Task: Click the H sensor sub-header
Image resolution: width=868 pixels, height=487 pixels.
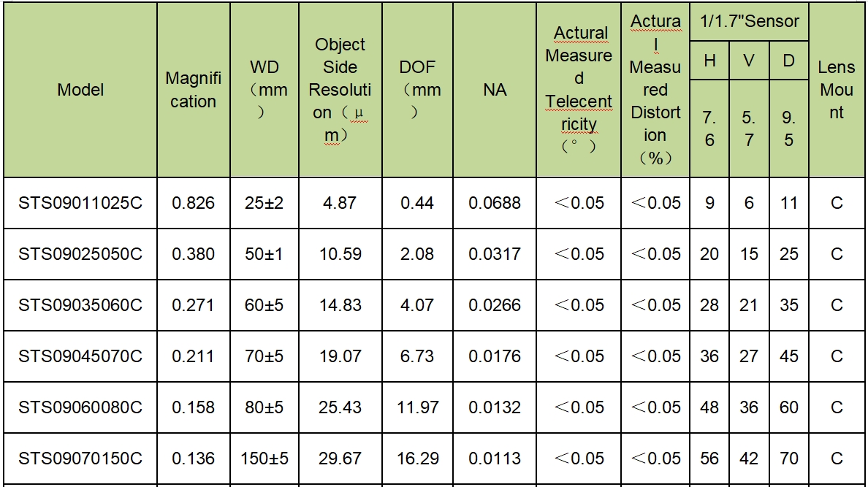Action: click(709, 61)
